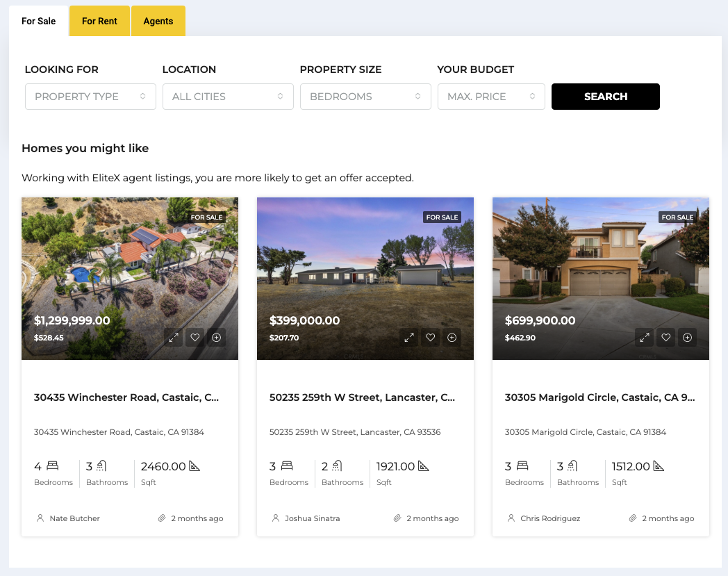The height and width of the screenshot is (576, 728).
Task: Open the 30435 Winchester Road listing title
Action: (x=126, y=397)
